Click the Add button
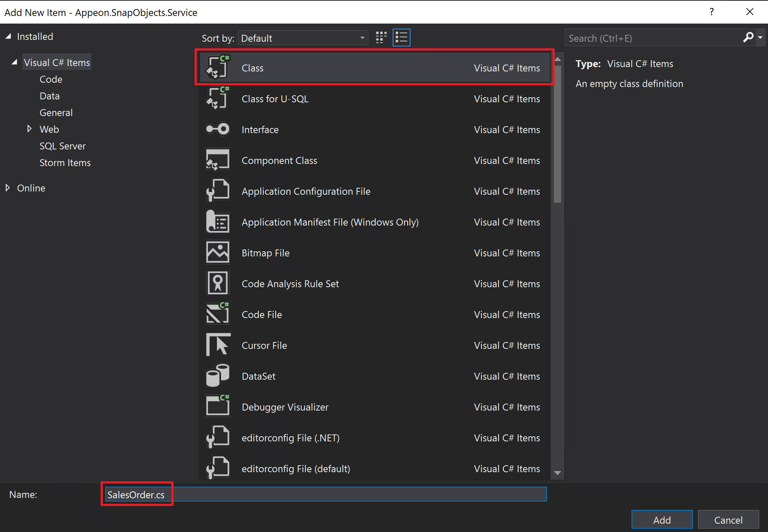The width and height of the screenshot is (768, 532). pyautogui.click(x=662, y=520)
